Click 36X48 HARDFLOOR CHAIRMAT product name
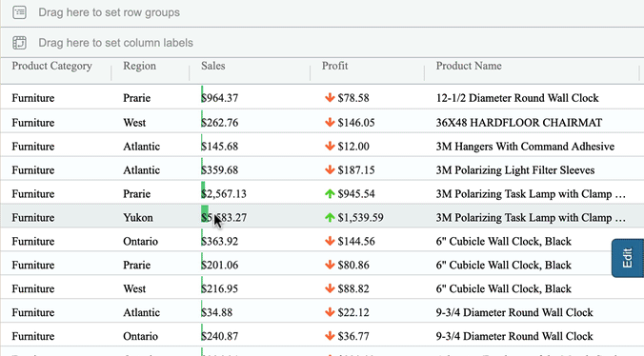Viewport: 644px width, 356px height. pos(519,123)
